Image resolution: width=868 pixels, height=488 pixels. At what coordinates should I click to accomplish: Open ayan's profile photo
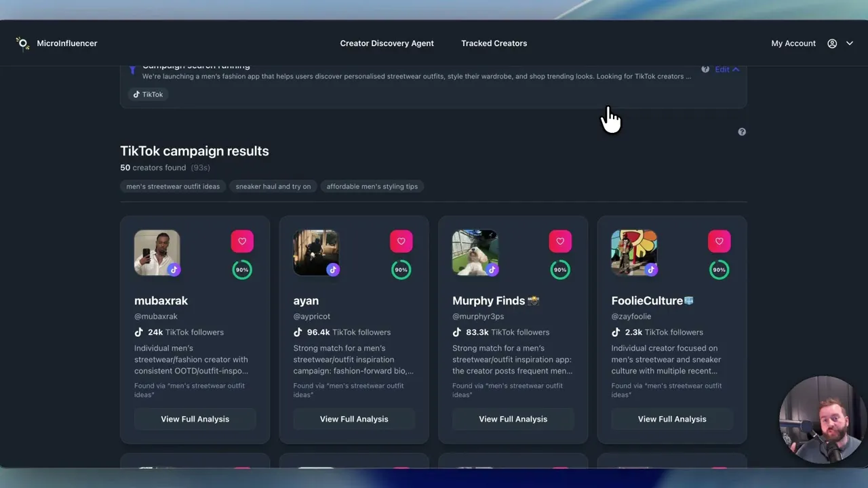point(315,252)
